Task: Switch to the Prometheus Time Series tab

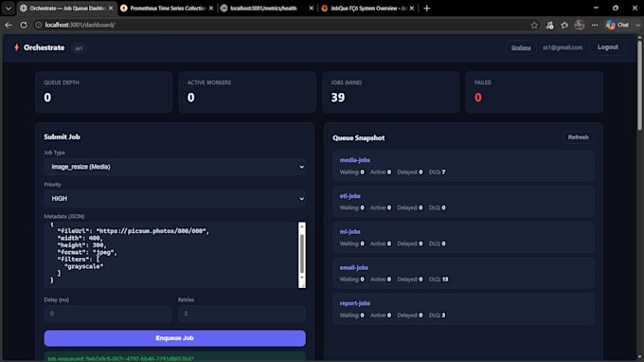Action: [x=168, y=9]
